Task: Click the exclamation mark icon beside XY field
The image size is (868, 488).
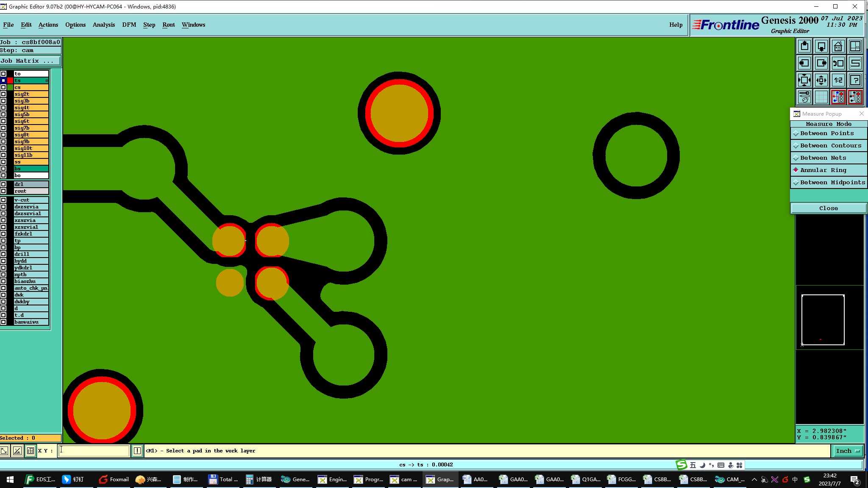Action: click(x=137, y=451)
